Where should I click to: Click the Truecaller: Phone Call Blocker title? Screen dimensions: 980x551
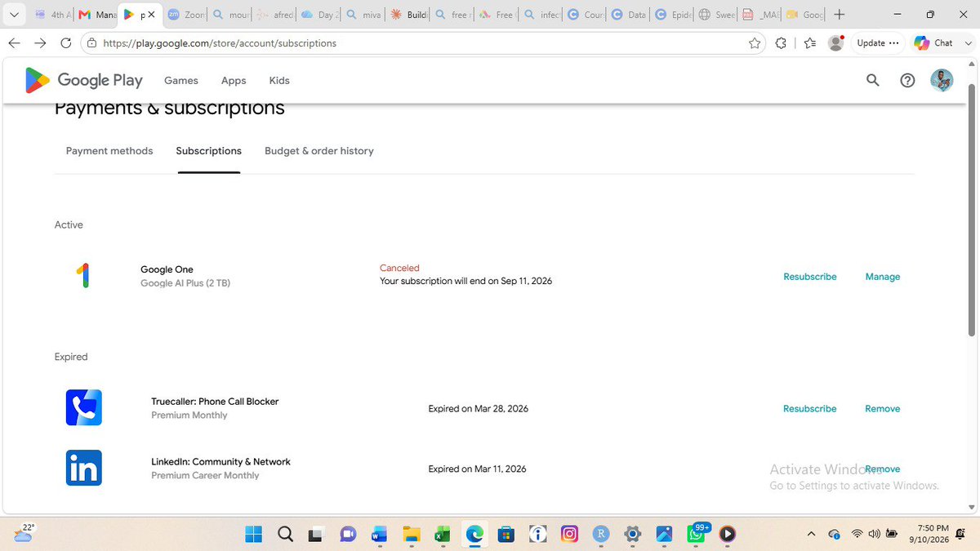tap(215, 402)
